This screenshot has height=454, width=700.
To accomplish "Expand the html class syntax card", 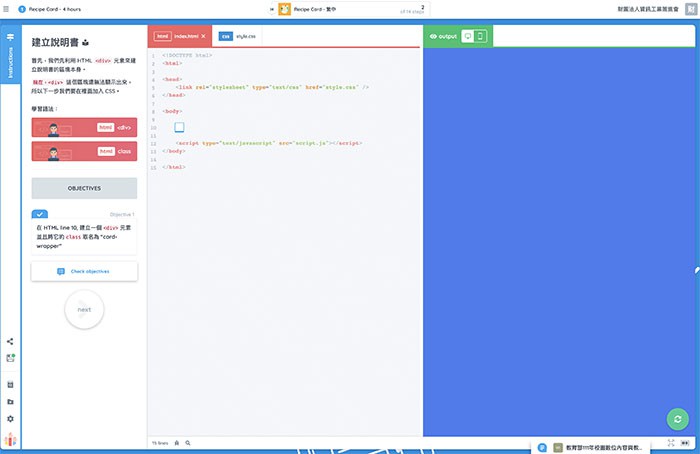I will point(84,151).
